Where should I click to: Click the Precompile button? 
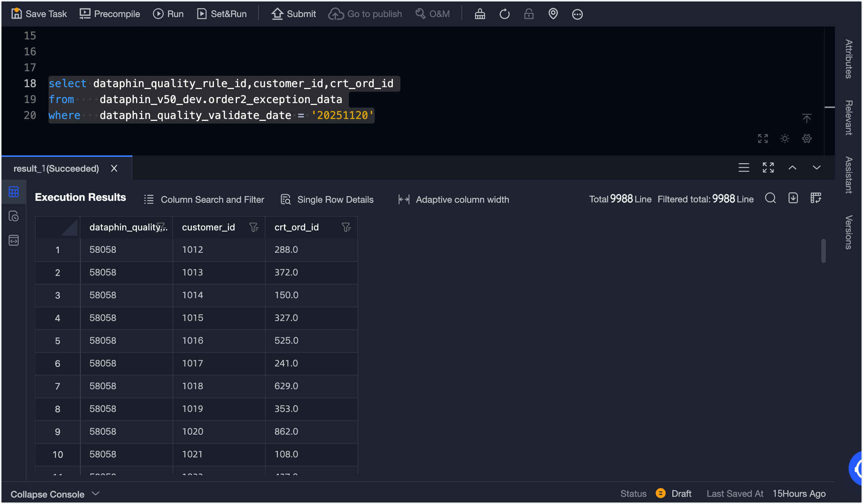pyautogui.click(x=110, y=14)
